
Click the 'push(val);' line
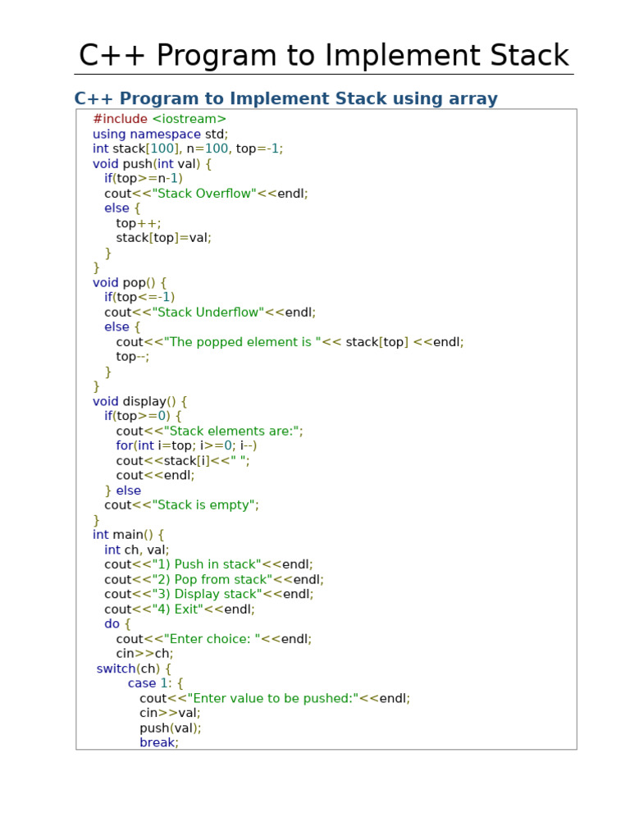click(171, 728)
